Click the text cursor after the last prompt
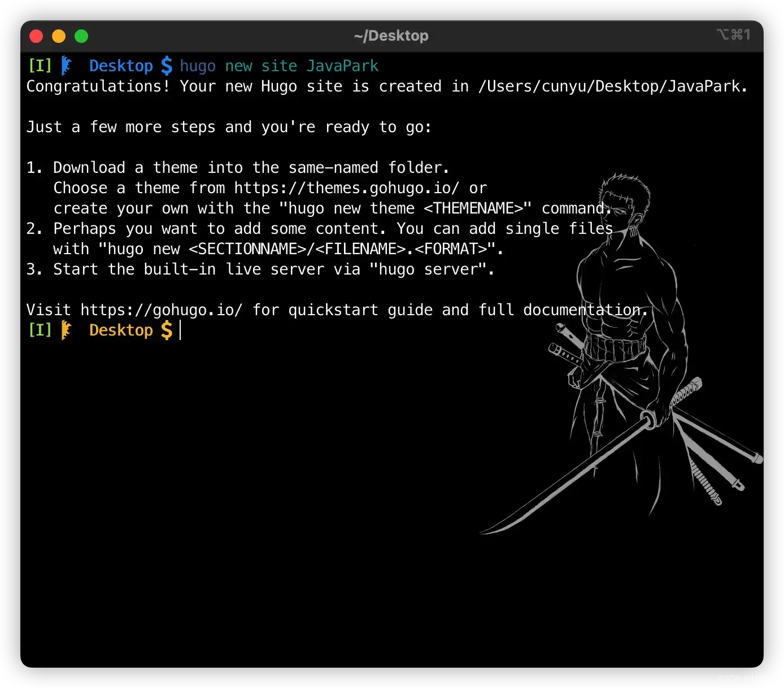 (181, 330)
